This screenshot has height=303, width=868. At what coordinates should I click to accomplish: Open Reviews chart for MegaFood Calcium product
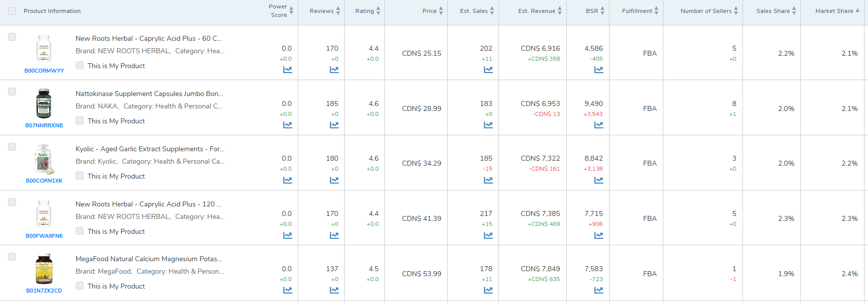click(x=334, y=290)
